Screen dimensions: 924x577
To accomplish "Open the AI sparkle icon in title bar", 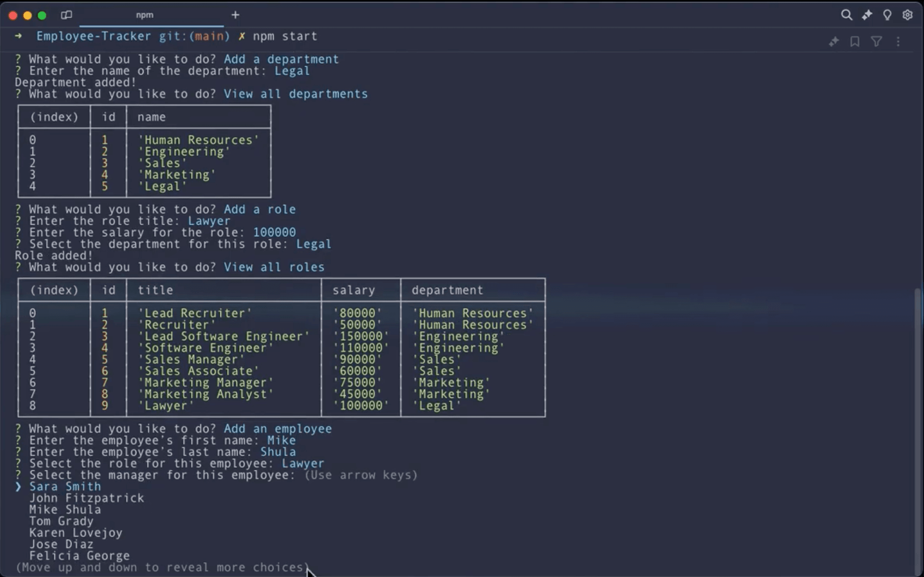I will [x=867, y=15].
